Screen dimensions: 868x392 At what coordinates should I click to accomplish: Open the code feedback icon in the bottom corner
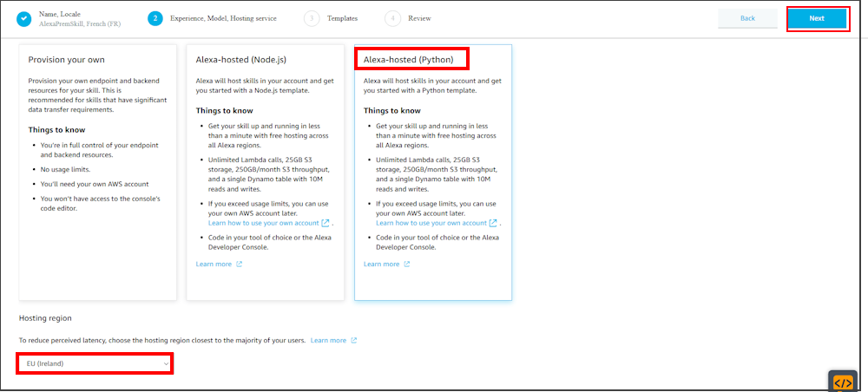pos(842,382)
